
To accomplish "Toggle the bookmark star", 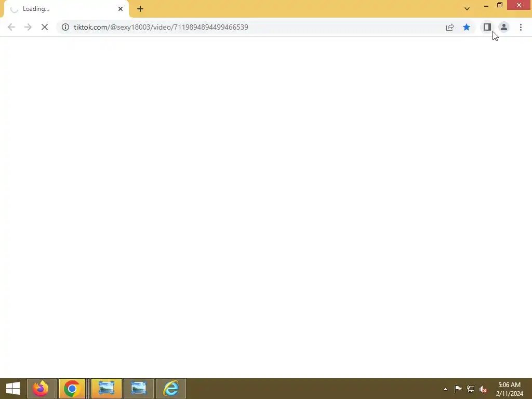I will pos(467,27).
